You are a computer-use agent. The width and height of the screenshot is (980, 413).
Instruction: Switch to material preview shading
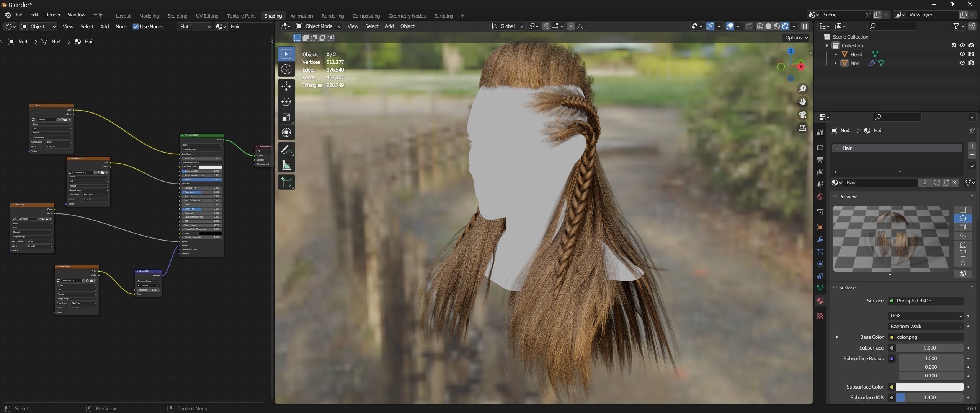coord(777,26)
